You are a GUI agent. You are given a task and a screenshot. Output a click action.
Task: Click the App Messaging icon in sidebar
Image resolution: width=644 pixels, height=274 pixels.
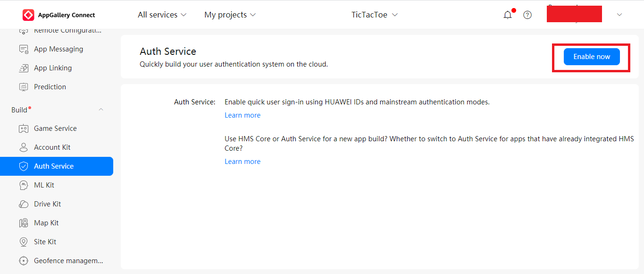tap(24, 49)
